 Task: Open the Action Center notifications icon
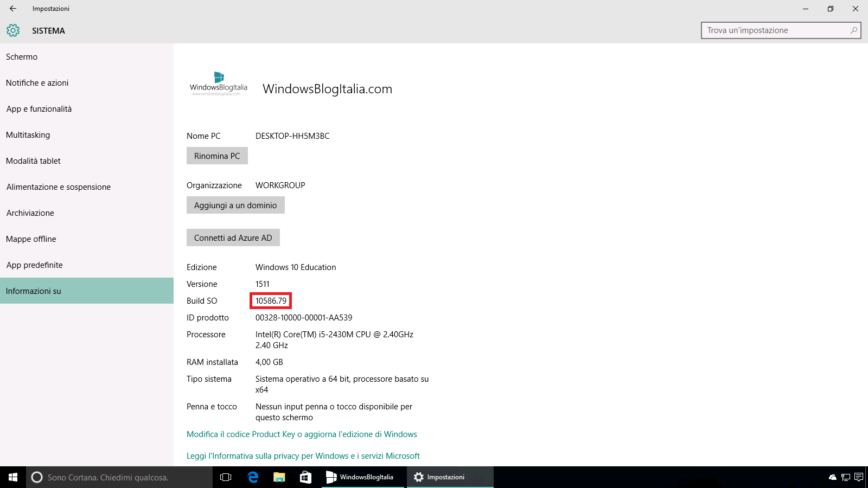[859, 477]
